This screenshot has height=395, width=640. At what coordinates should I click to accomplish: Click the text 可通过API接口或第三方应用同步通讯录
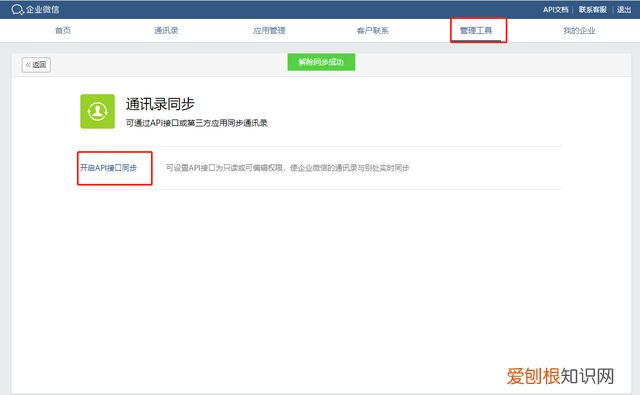(x=196, y=123)
